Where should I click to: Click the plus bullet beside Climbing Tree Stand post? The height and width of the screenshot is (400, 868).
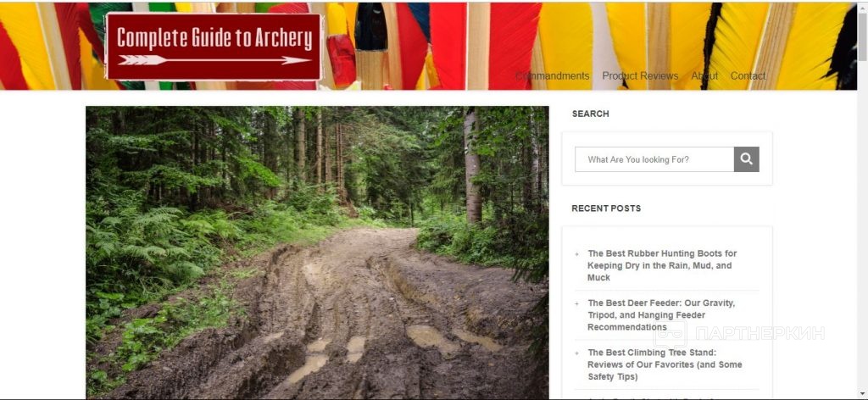[576, 353]
